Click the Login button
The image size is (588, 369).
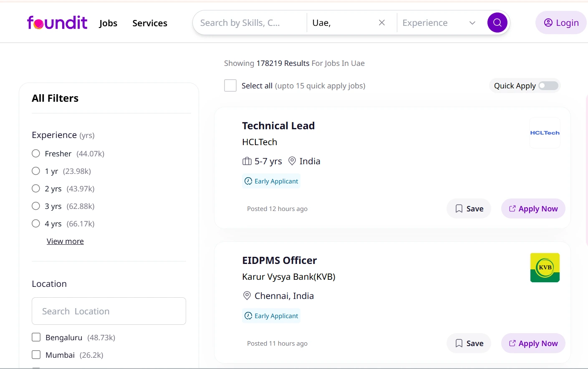pyautogui.click(x=561, y=23)
